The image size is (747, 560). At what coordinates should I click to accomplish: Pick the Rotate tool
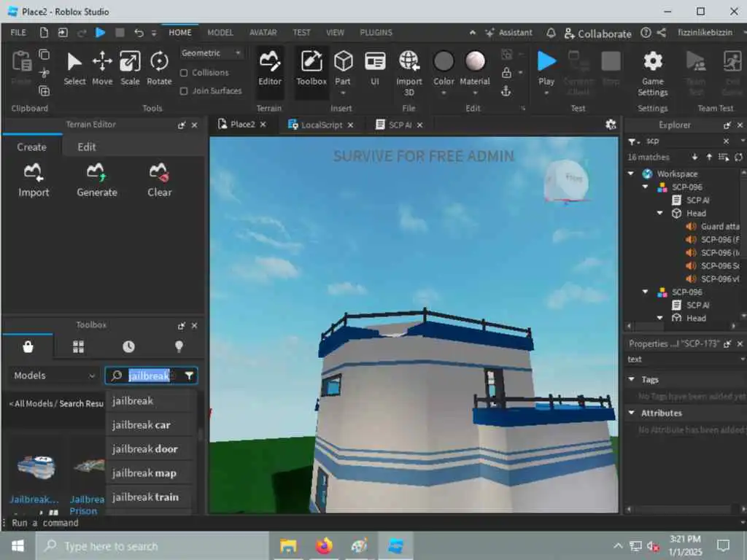click(x=159, y=69)
